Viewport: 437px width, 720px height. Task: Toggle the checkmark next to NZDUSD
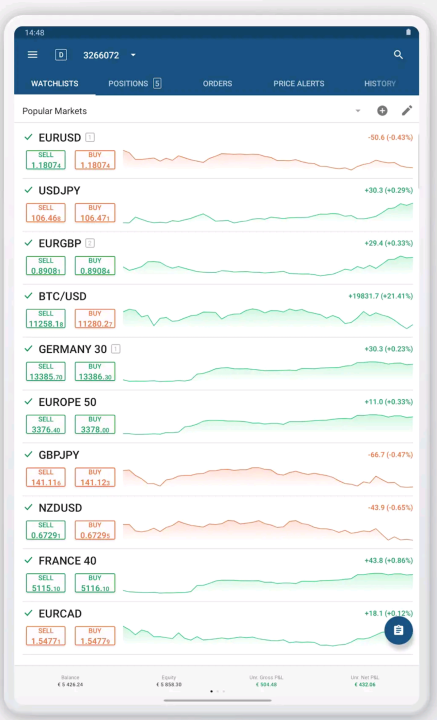pyautogui.click(x=28, y=507)
